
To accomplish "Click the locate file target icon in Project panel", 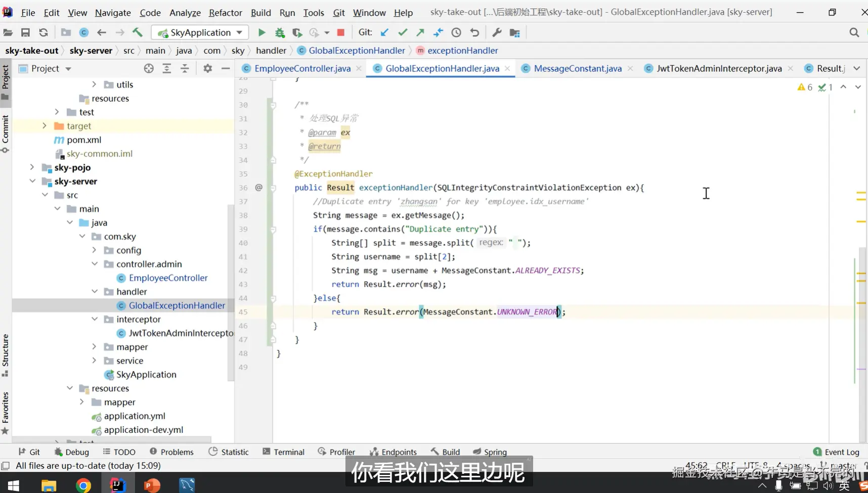I will click(149, 69).
